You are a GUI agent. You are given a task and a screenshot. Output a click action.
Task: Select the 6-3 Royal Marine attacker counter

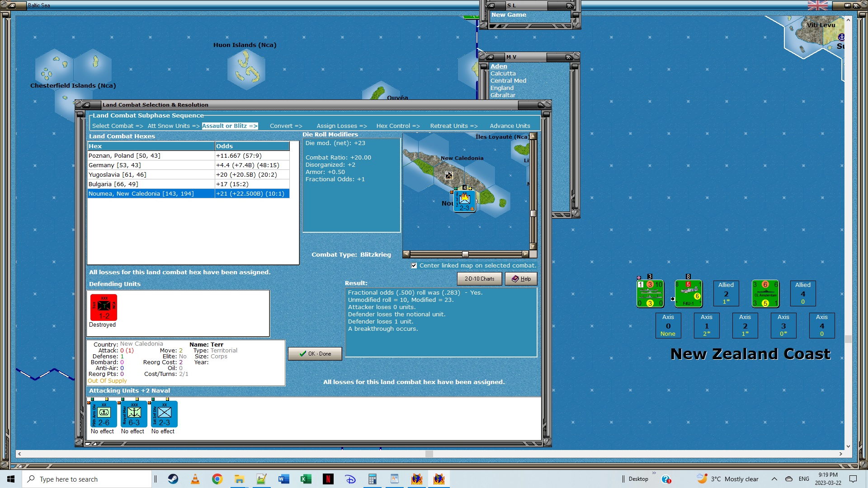tap(134, 414)
